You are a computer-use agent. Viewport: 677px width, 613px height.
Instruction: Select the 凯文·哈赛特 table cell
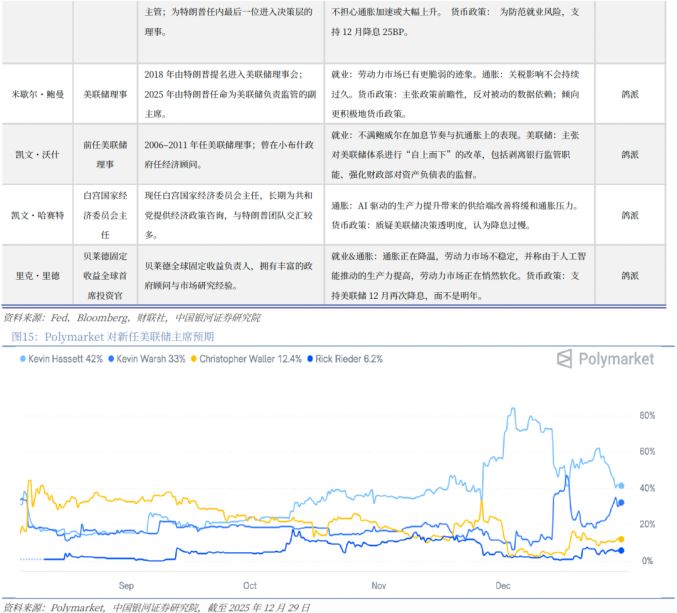click(x=38, y=214)
